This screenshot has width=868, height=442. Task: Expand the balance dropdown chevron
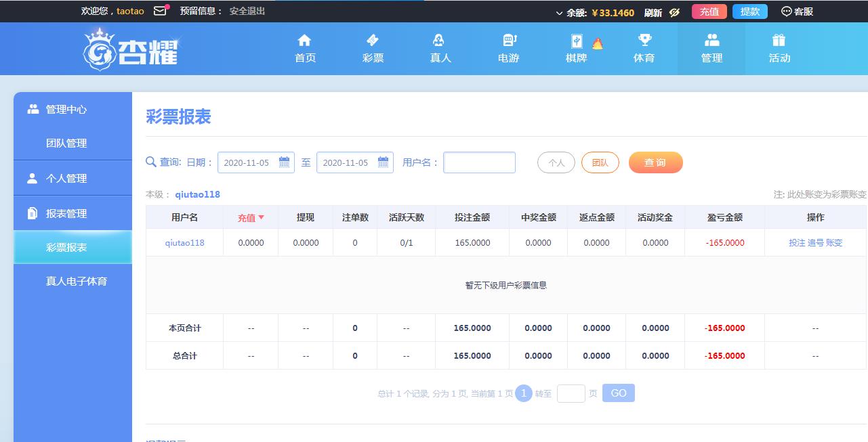tap(560, 13)
